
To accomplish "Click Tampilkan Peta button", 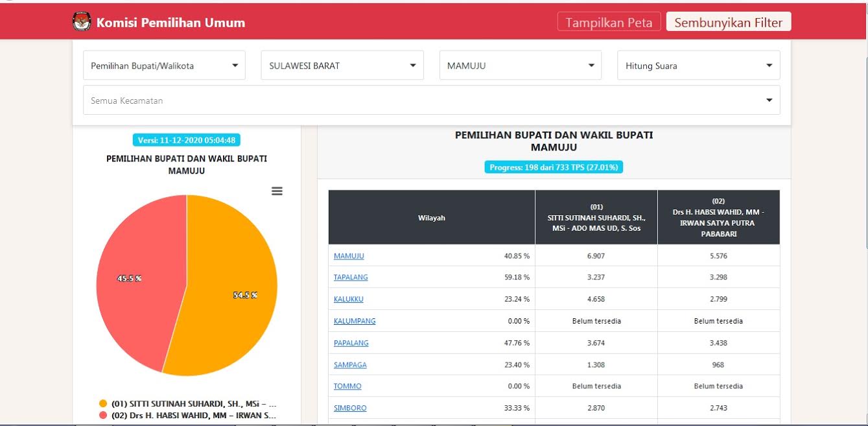I will pyautogui.click(x=609, y=22).
